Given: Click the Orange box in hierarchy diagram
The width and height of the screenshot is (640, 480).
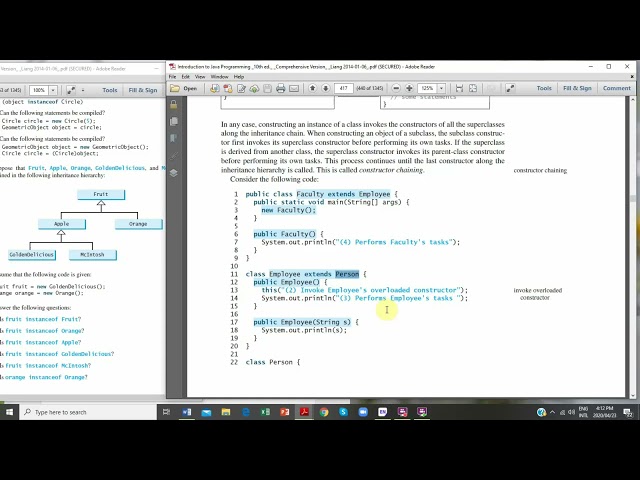Looking at the screenshot, I should pyautogui.click(x=138, y=224).
